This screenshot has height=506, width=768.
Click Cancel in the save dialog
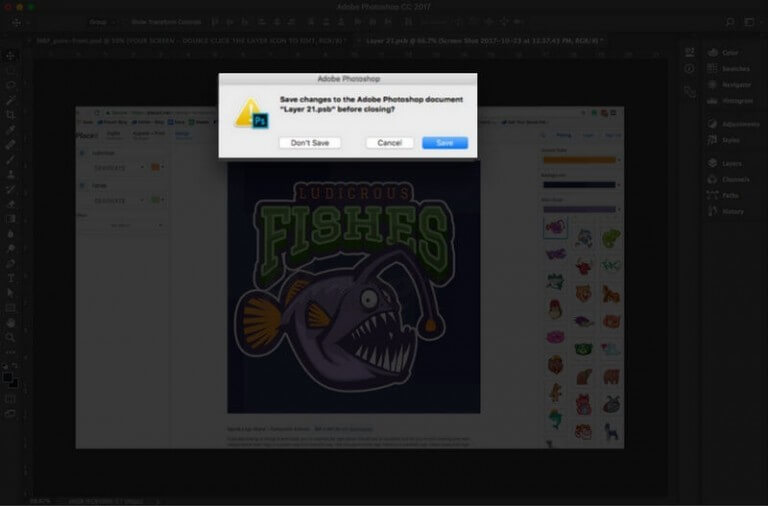[389, 143]
